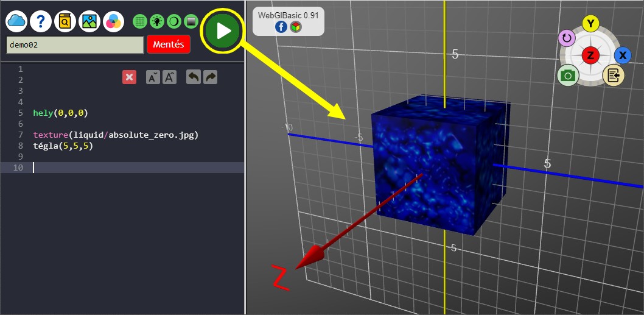The width and height of the screenshot is (644, 315).
Task: Clear the editor with the red X
Action: [129, 77]
